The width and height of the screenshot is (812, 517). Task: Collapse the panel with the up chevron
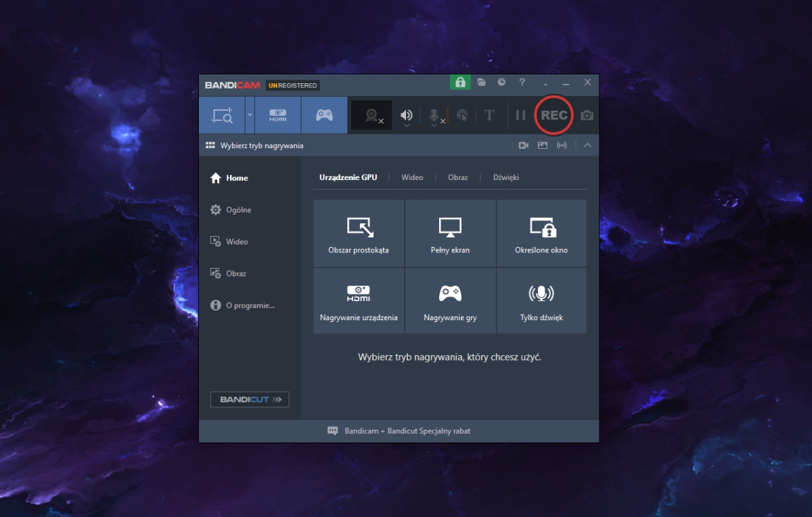click(587, 145)
